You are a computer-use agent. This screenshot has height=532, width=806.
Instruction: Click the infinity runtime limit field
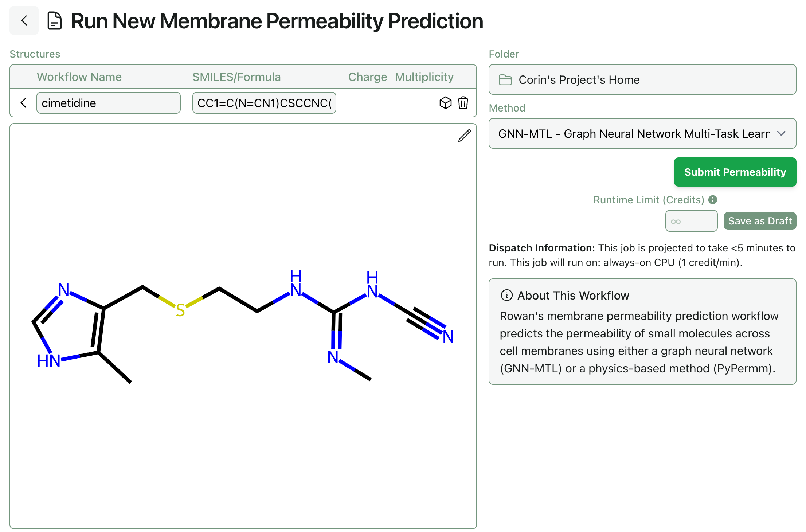tap(691, 221)
